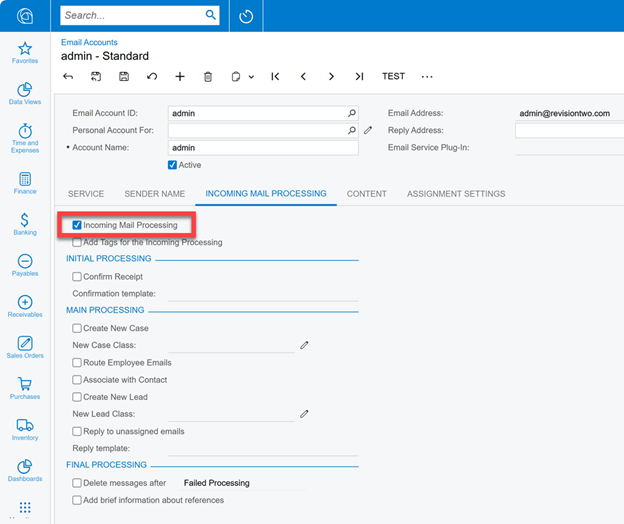The width and height of the screenshot is (624, 524).
Task: Select INCOMING MAIL PROCESSING tab
Action: coord(266,194)
